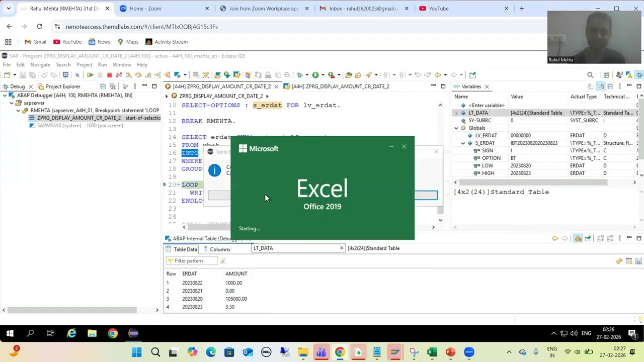The image size is (644, 362).
Task: Open Excel from the local taskbar
Action: pyautogui.click(x=432, y=352)
